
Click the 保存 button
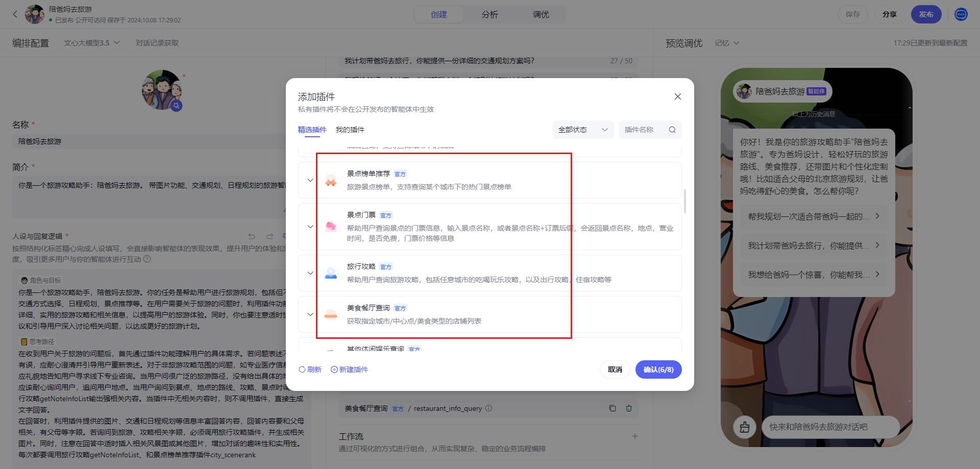click(x=853, y=14)
